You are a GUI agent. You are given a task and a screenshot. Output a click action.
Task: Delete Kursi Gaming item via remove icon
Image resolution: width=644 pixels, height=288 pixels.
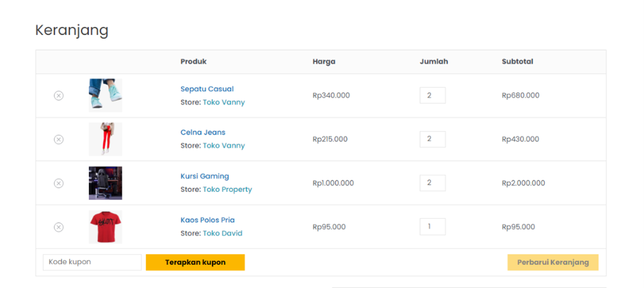click(x=59, y=183)
